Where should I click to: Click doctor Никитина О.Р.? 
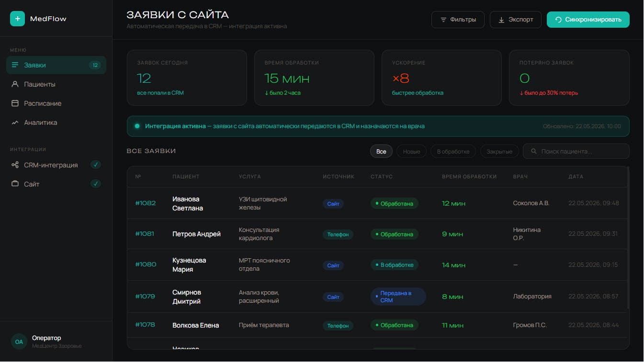[x=527, y=234]
